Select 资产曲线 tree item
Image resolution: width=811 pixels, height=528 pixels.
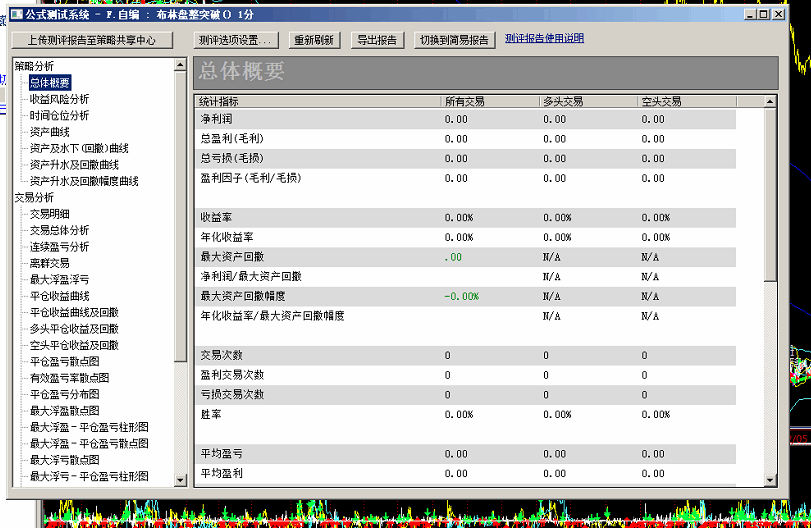(49, 132)
